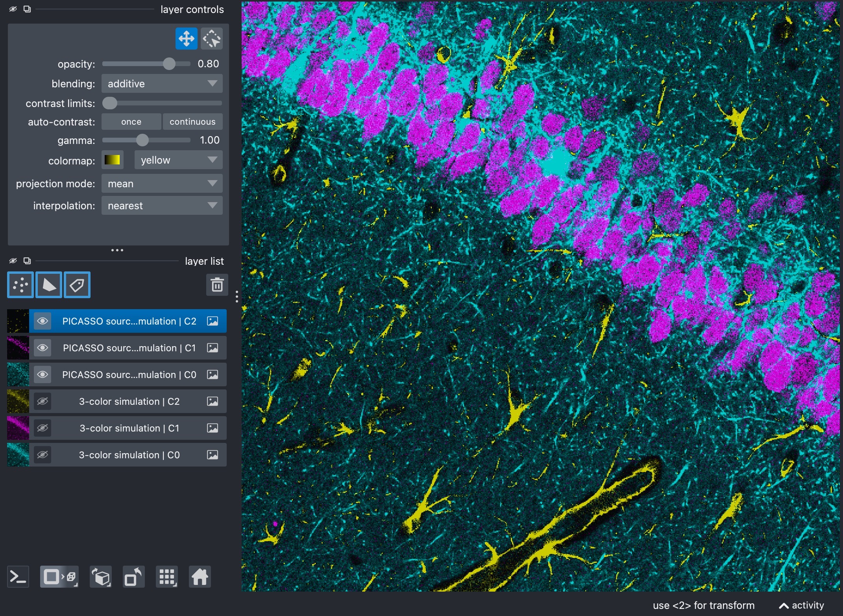The width and height of the screenshot is (843, 616).
Task: Reset view with home icon
Action: coord(200,577)
